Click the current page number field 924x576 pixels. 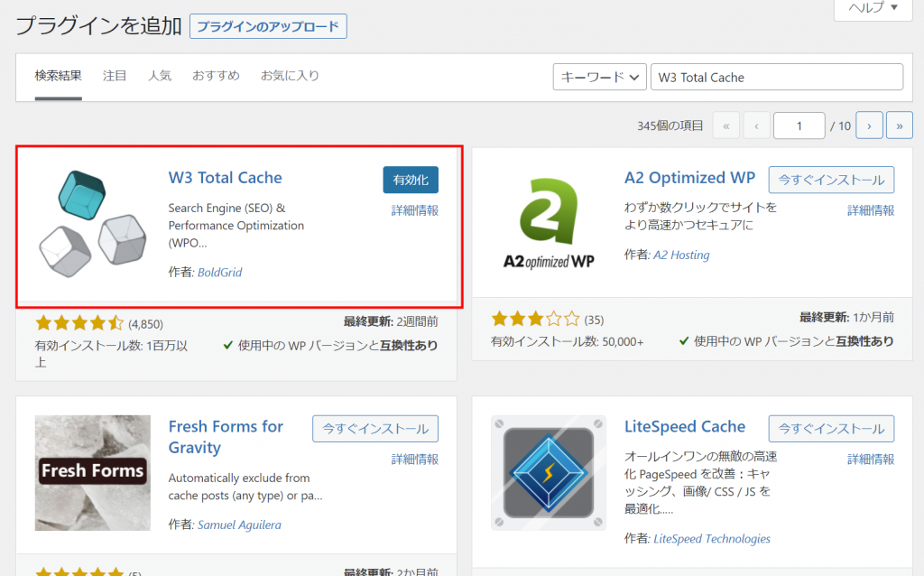point(799,125)
